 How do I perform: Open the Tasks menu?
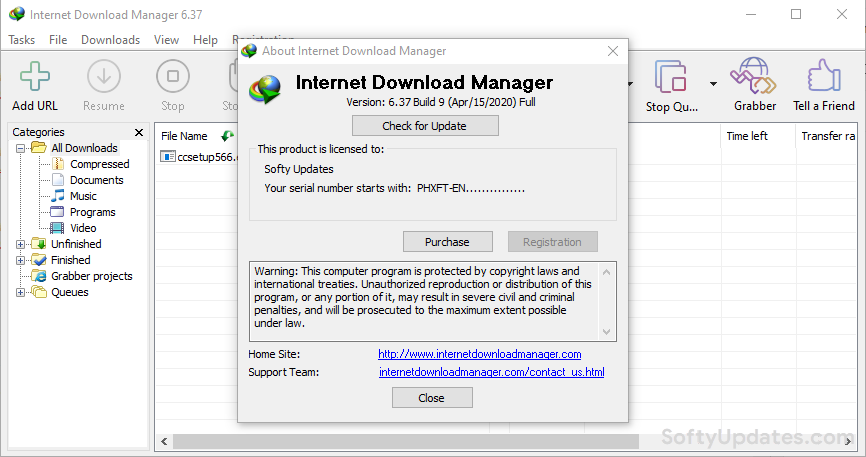click(x=22, y=40)
